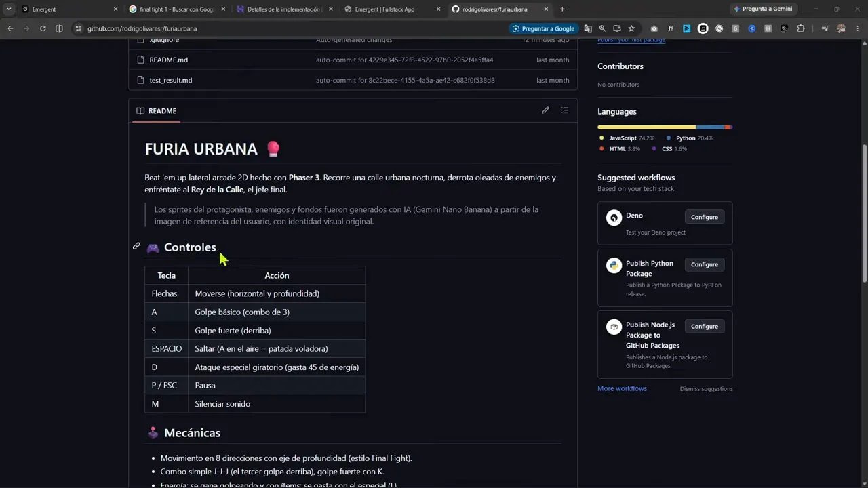
Task: Click the Pregunta a Gemini button
Action: (x=763, y=9)
